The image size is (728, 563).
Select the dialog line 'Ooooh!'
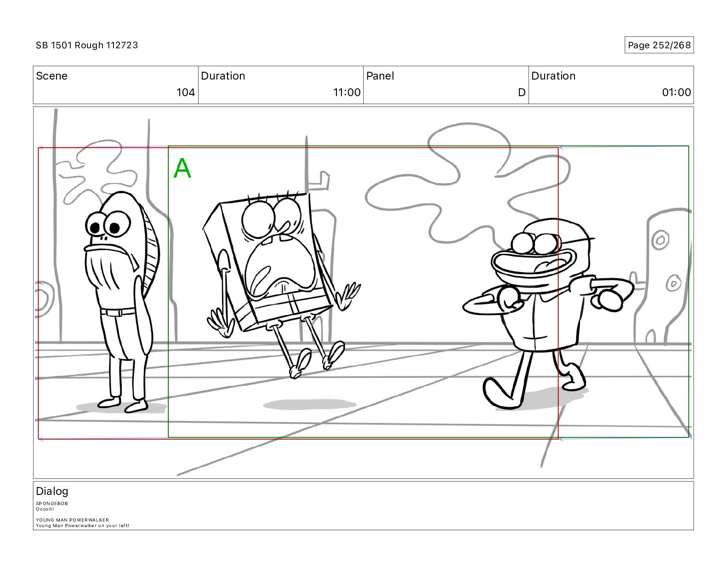pos(45,509)
